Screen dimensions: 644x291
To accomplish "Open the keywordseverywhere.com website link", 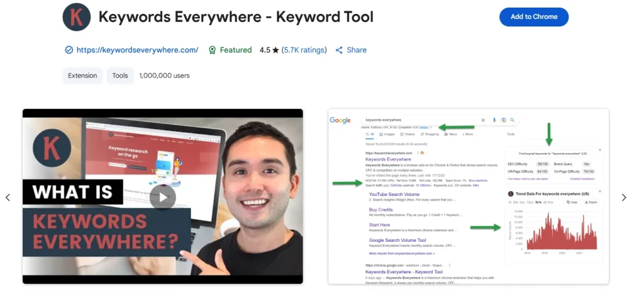I will point(137,50).
